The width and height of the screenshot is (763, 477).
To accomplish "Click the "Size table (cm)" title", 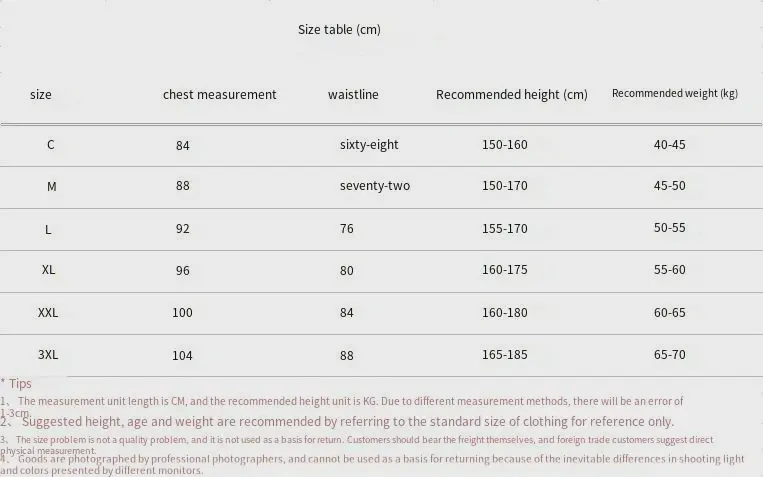I will (339, 30).
